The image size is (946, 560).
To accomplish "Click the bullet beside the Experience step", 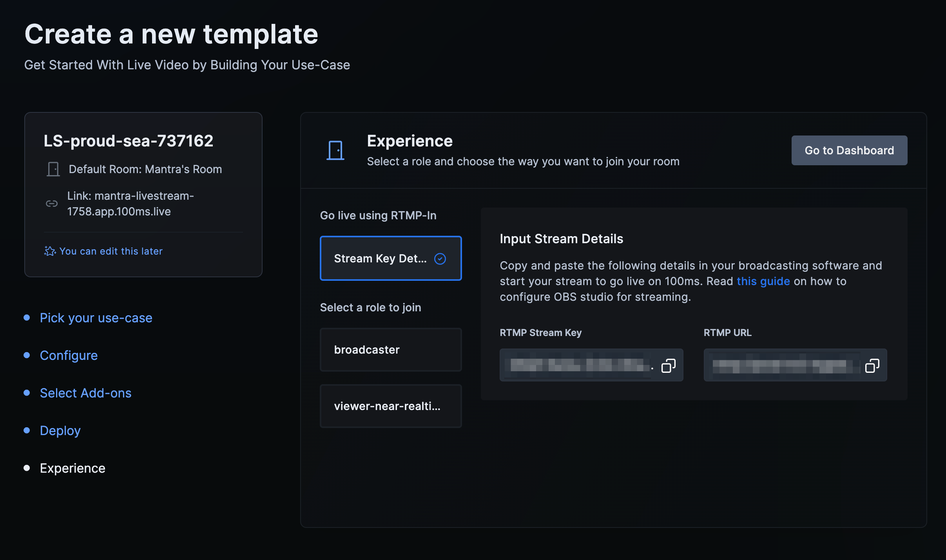I will coord(27,468).
